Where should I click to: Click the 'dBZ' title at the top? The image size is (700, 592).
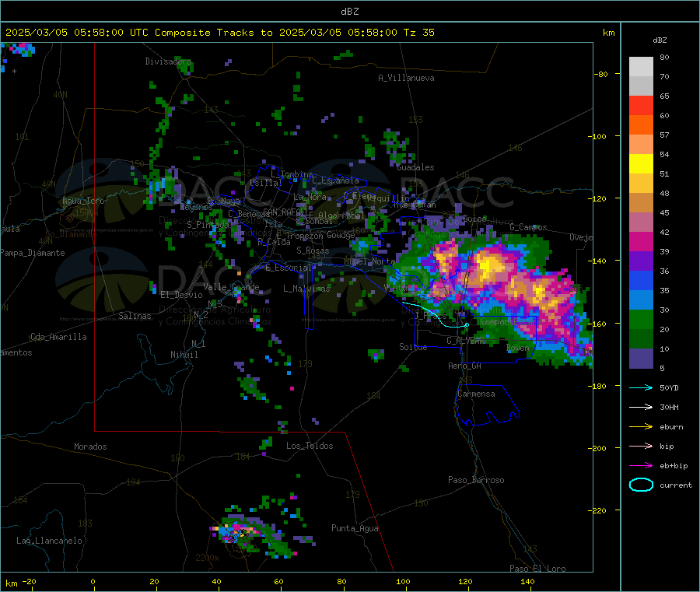pos(349,12)
